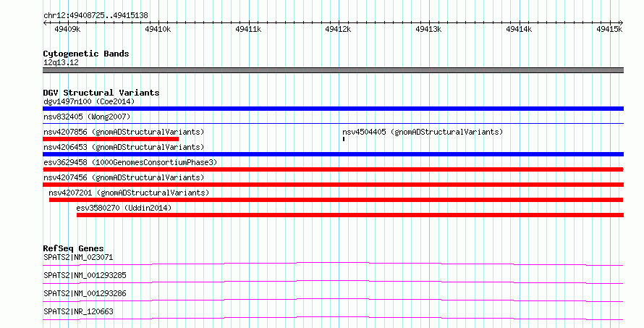Click the magenta SPATS2|NM_001293286 gene line
Screen dimensions: 644x328
(x=333, y=300)
